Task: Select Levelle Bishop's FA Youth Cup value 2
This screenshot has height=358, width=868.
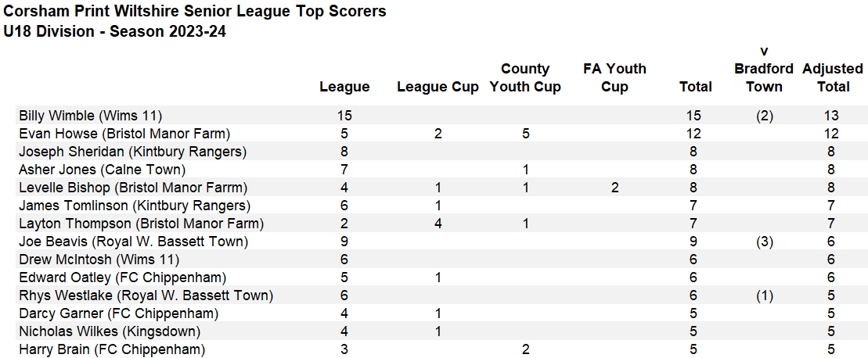Action: (x=614, y=188)
